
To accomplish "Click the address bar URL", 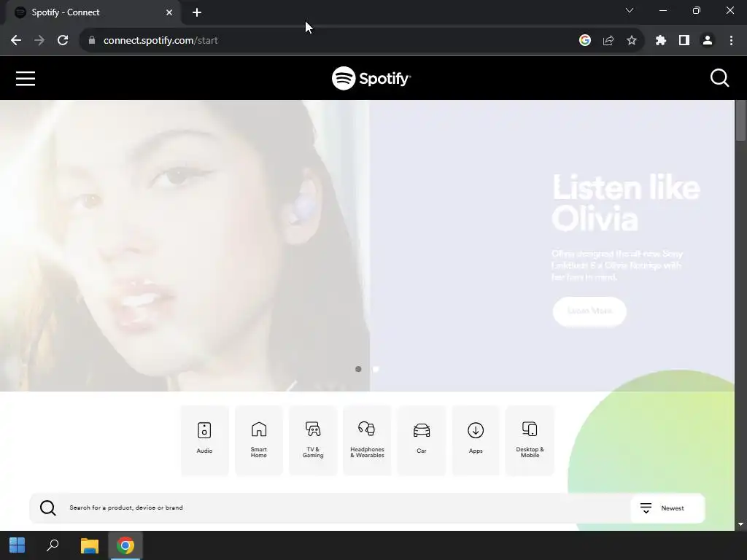I will coord(160,41).
